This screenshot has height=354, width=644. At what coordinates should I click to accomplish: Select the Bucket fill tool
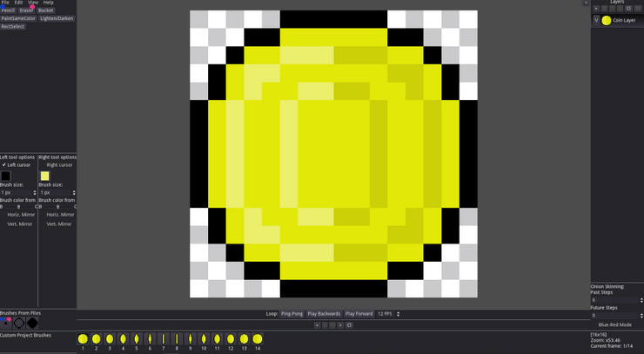46,10
